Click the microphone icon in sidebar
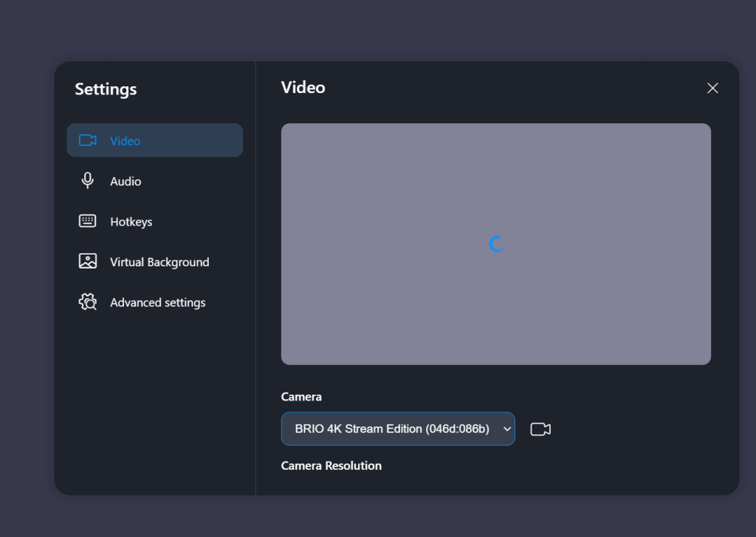The height and width of the screenshot is (537, 756). tap(87, 181)
